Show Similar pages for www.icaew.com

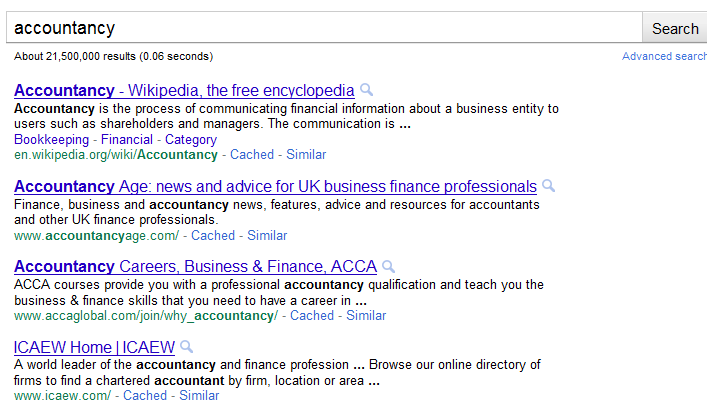point(199,395)
